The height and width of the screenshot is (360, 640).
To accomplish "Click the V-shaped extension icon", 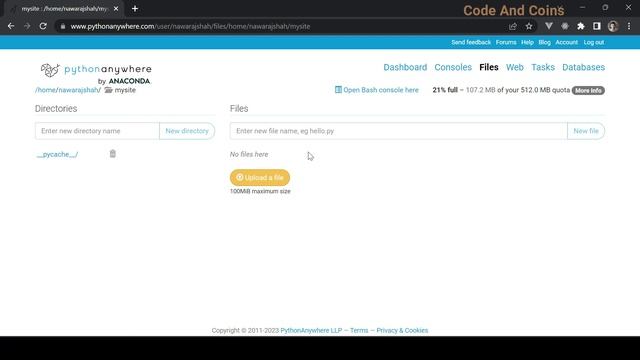I will pyautogui.click(x=549, y=26).
